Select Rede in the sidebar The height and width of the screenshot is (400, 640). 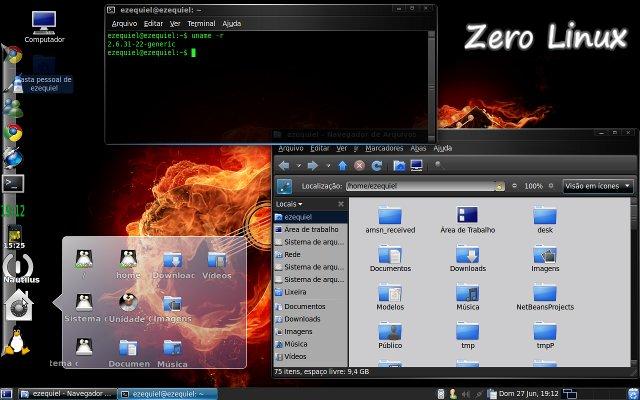coord(311,254)
